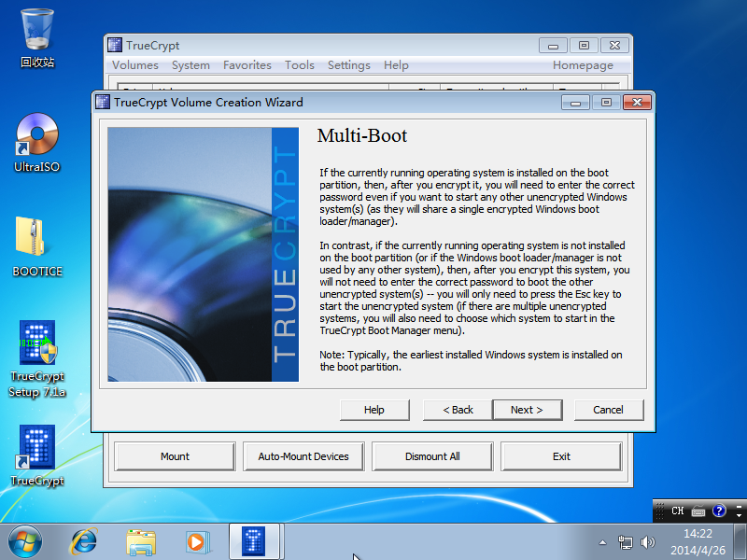The image size is (747, 560).
Task: Click the language bar help icon
Action: (719, 511)
